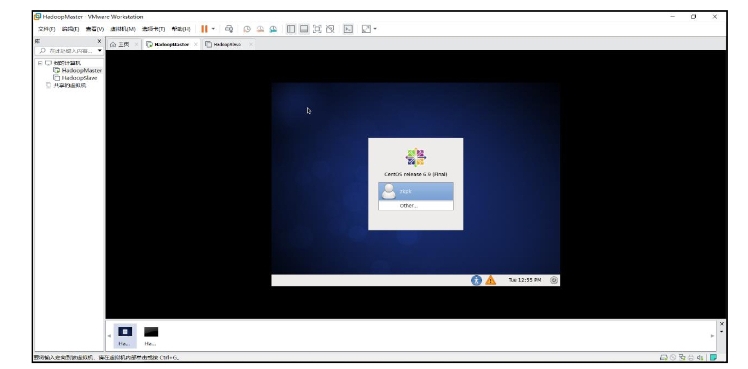This screenshot has height=369, width=748.
Task: Click the sound card status bar icon
Action: pyautogui.click(x=700, y=357)
